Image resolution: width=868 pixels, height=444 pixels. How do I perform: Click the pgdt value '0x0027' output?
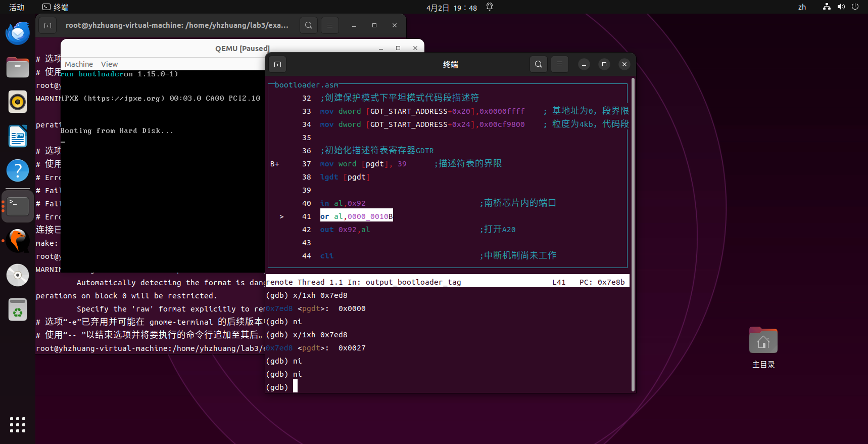point(352,348)
